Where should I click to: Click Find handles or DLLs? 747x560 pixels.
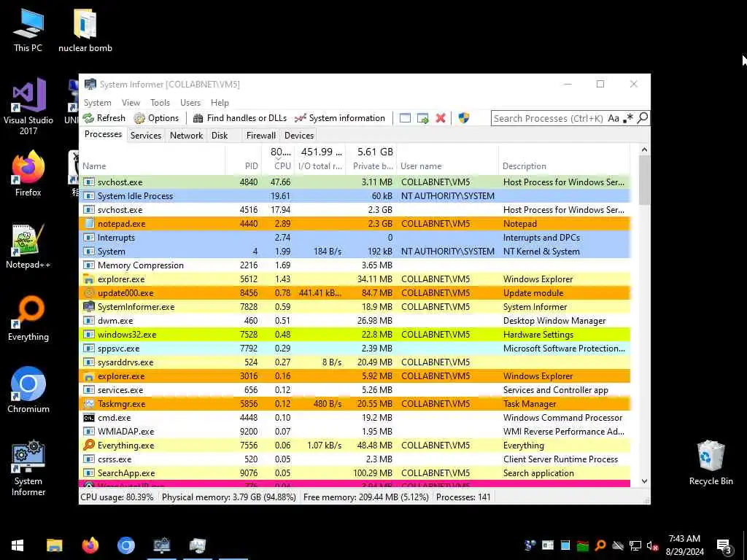[241, 118]
